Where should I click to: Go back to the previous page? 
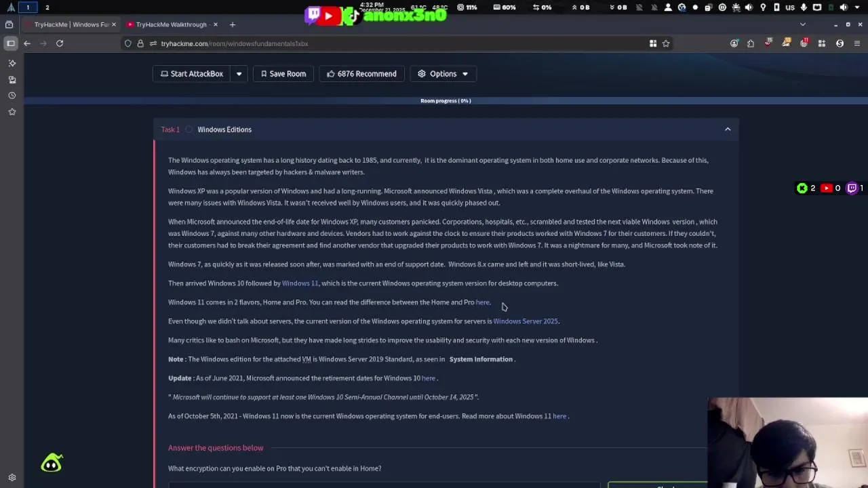coord(27,43)
